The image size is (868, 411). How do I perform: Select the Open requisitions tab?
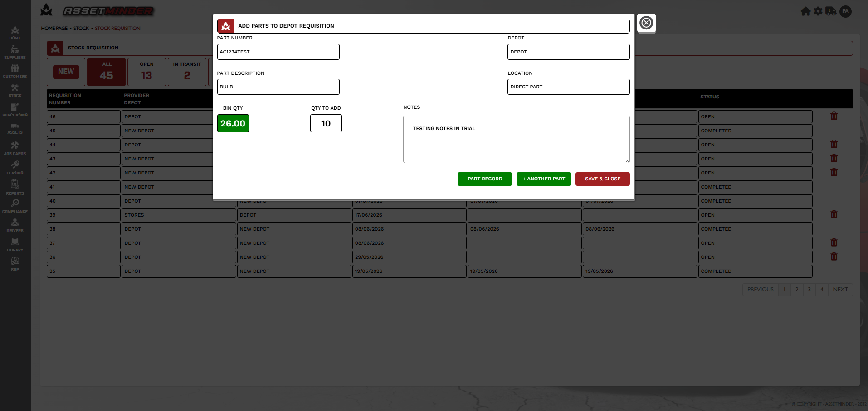(x=146, y=72)
